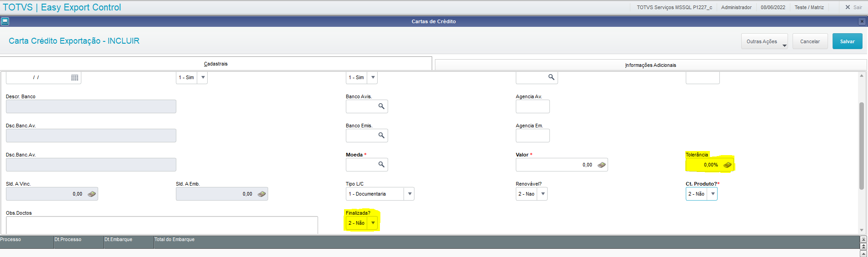
Task: Click the Cartas de Crédito window menu icon
Action: tap(5, 21)
